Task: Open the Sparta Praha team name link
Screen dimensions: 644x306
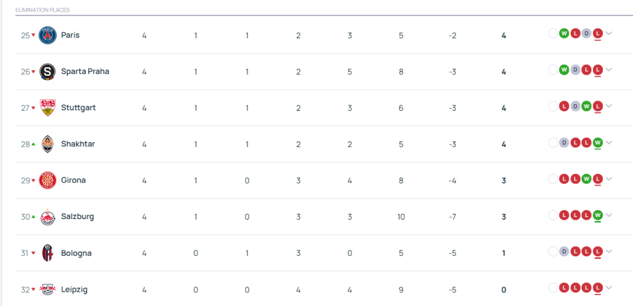Action: click(85, 72)
